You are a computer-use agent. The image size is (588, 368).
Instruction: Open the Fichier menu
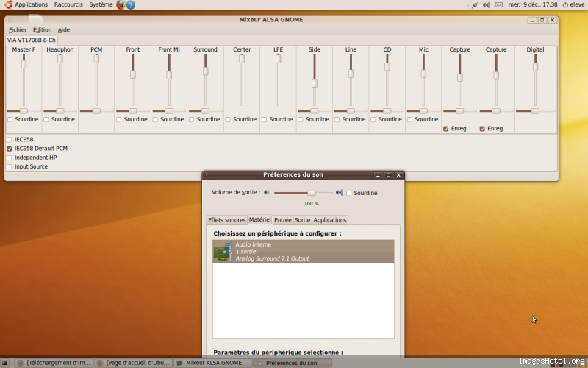[x=18, y=29]
